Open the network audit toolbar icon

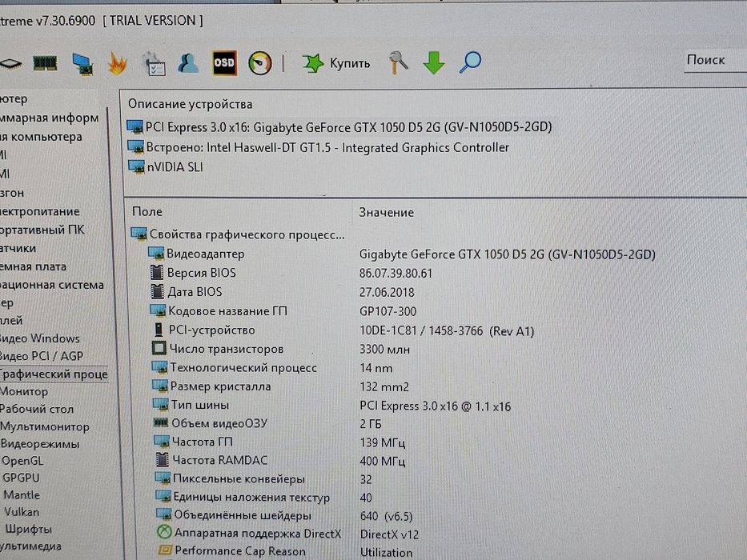82,64
